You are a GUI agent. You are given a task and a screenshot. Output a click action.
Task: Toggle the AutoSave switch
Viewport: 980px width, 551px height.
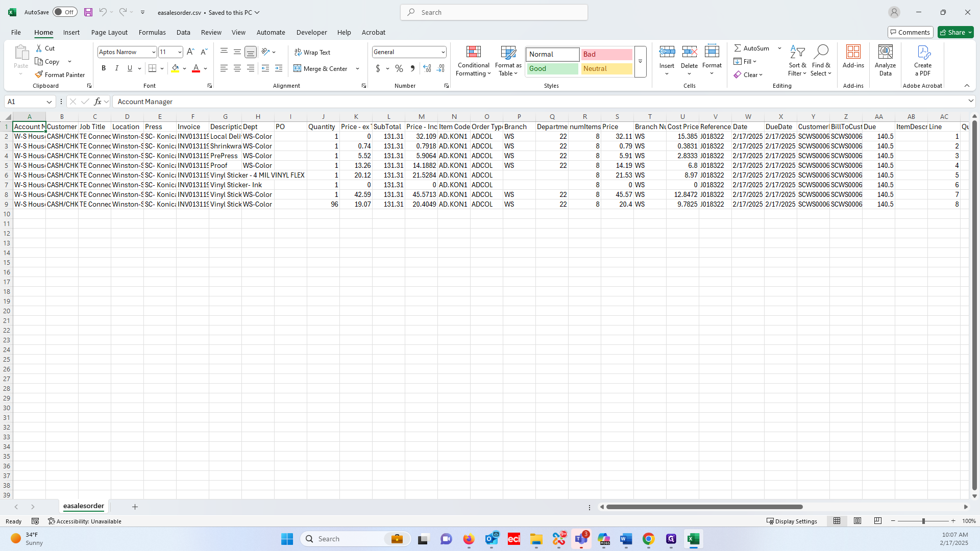(65, 12)
